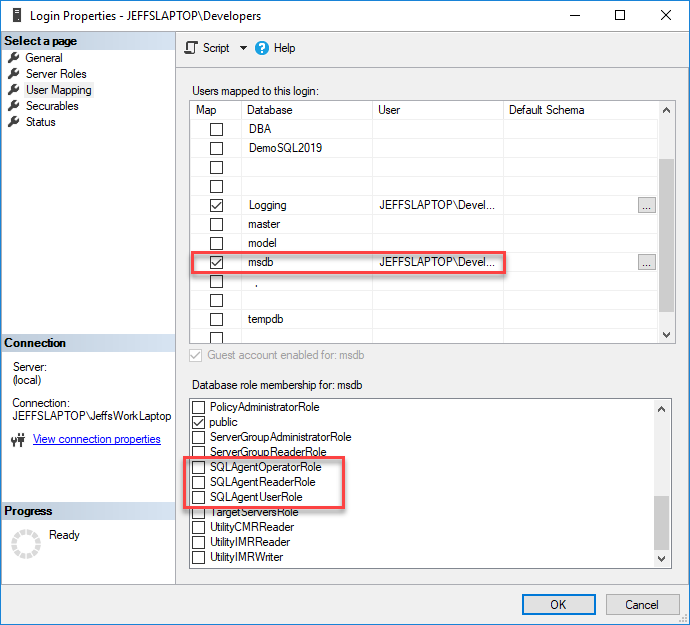Enable UtilityIMRReader membership
The width and height of the screenshot is (690, 625).
[x=198, y=542]
